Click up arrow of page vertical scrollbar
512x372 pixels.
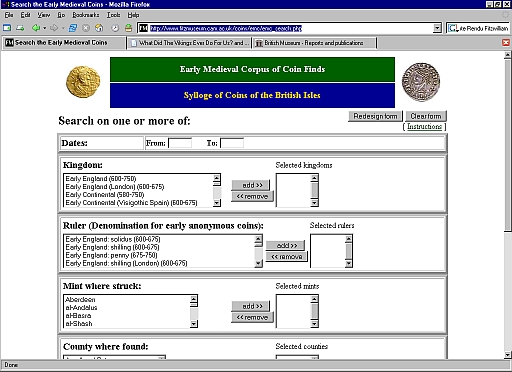point(508,55)
